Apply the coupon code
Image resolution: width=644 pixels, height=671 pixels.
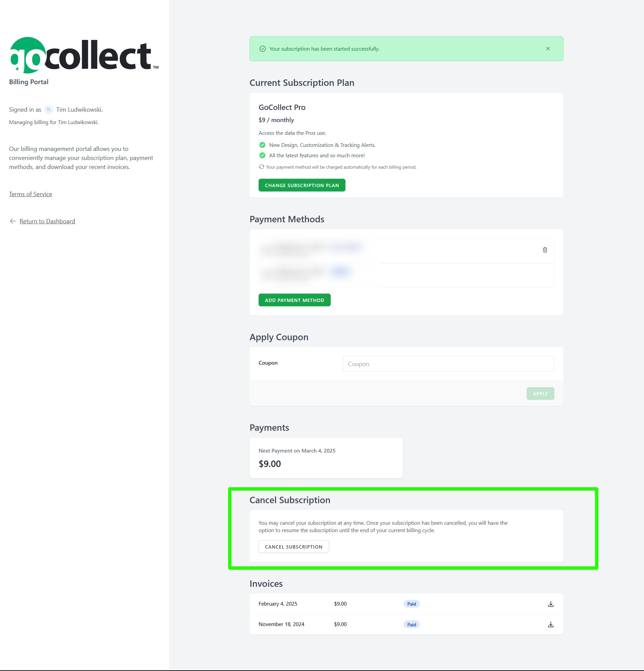pos(540,394)
